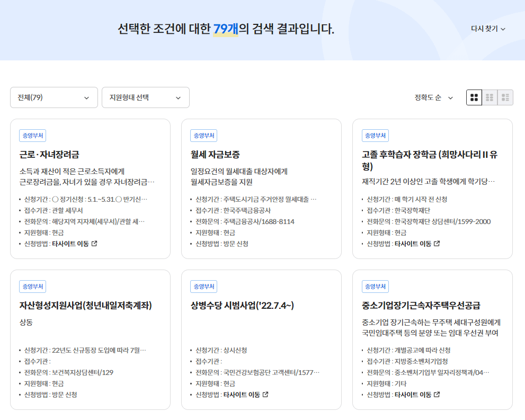This screenshot has width=525, height=420.
Task: Select text 접수기관 : 한국장학재단
Action: pyautogui.click(x=398, y=210)
